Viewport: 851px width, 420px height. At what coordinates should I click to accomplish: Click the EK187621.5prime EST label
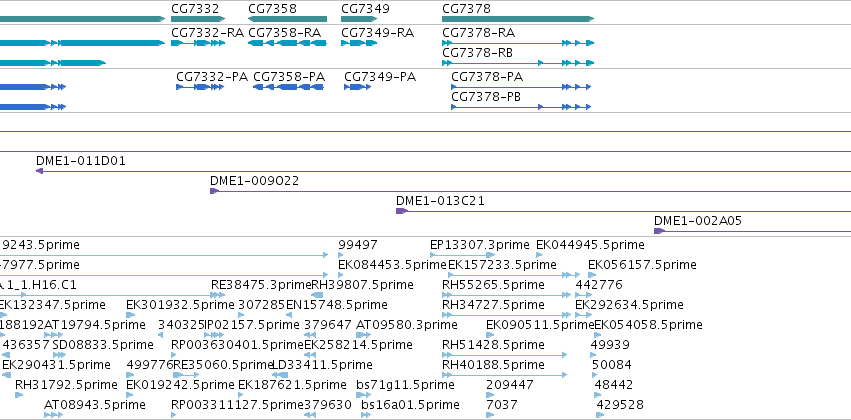[293, 385]
